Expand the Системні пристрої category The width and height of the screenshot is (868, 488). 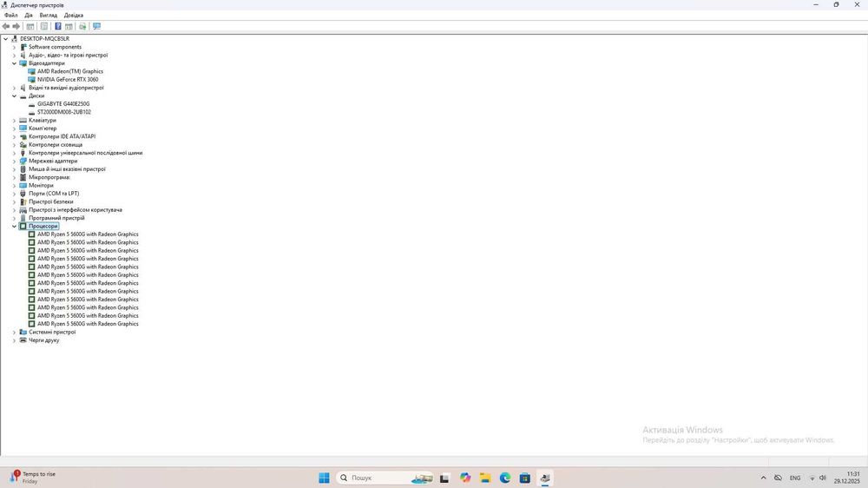(15, 332)
